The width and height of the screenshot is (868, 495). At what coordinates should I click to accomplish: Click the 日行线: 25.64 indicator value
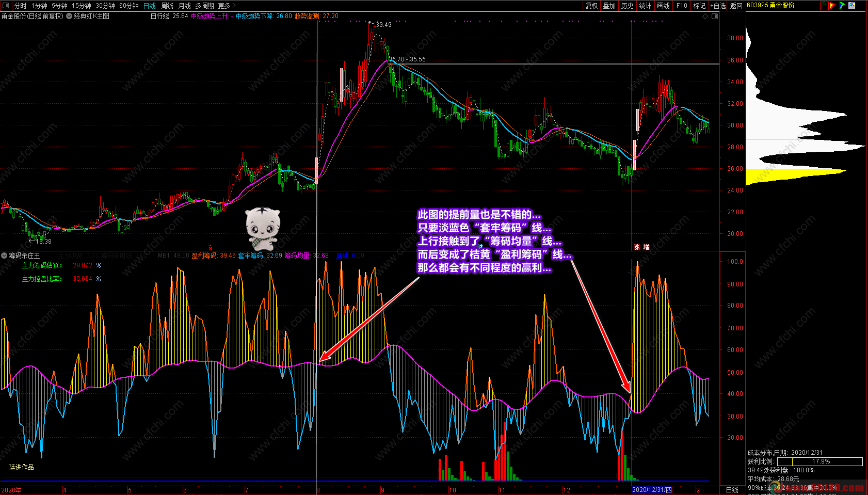click(x=169, y=16)
